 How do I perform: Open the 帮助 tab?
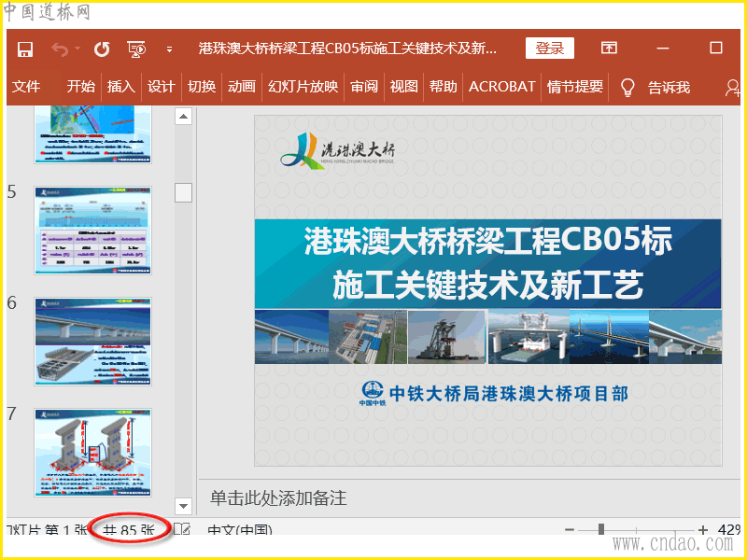coord(443,87)
